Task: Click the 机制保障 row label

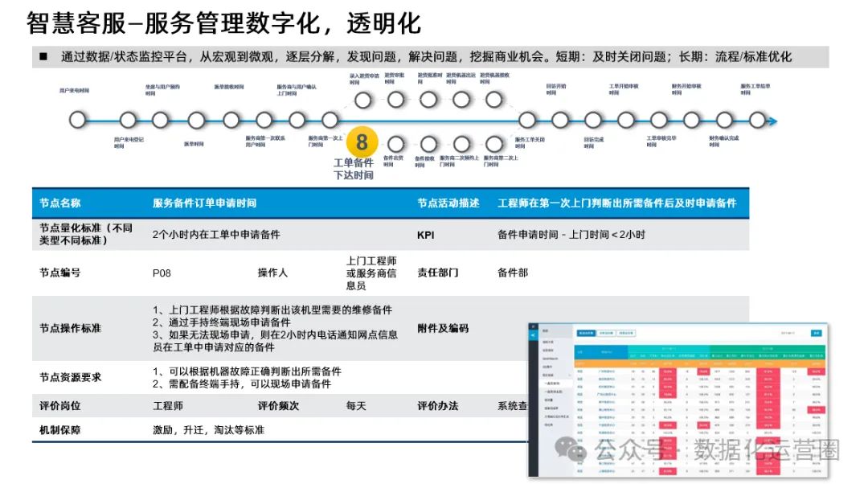Action: point(59,429)
